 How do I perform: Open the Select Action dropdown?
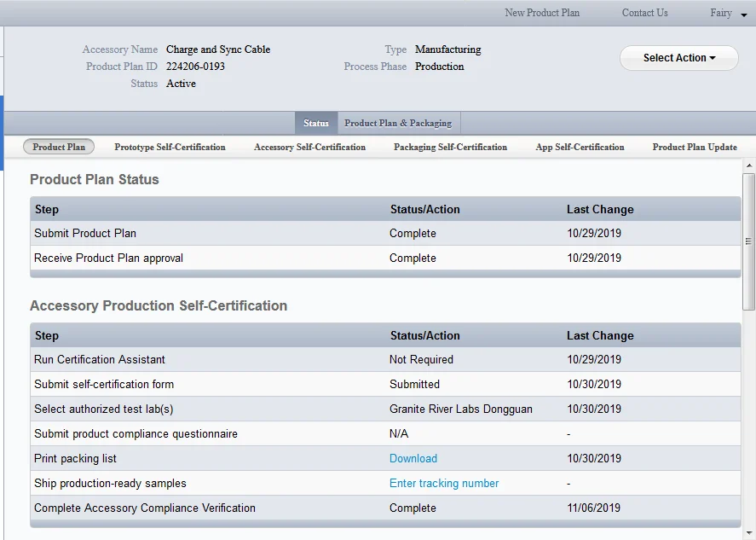(x=678, y=58)
